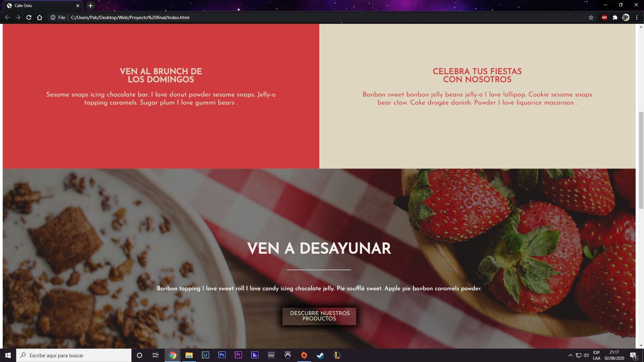Open network settings from the tray
The image size is (644, 362).
pos(578,355)
